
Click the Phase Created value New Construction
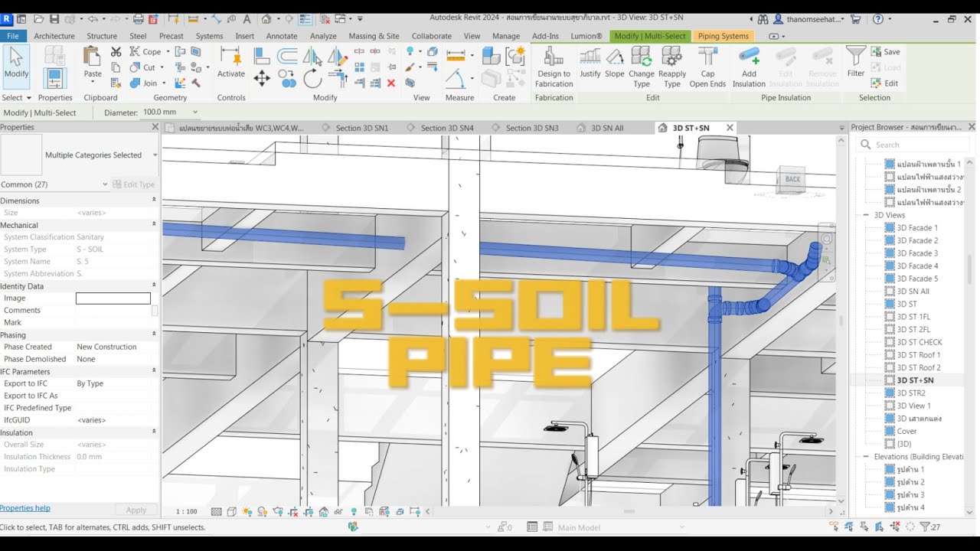pos(106,347)
